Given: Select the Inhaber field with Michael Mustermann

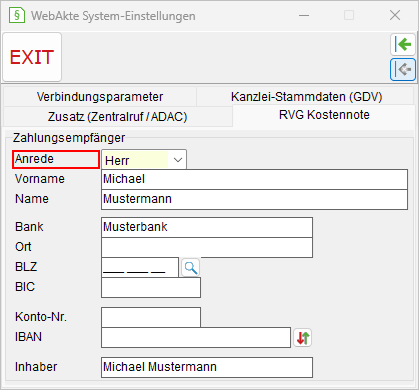Looking at the screenshot, I should point(207,367).
